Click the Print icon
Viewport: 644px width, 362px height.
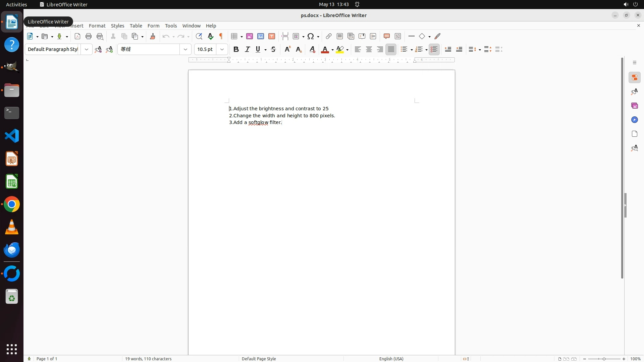click(x=89, y=36)
